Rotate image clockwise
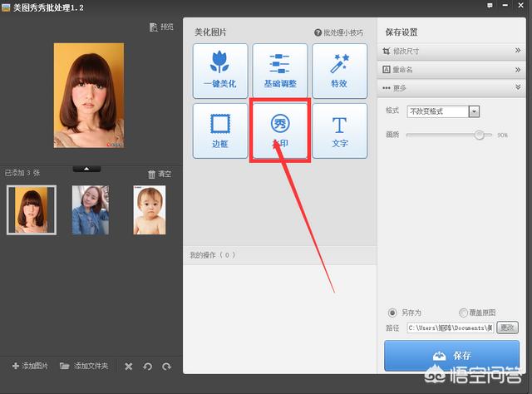Viewport: 532px width, 394px height. click(166, 367)
